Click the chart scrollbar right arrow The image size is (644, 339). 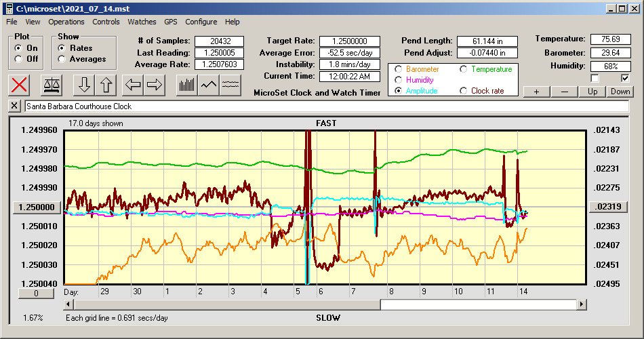pyautogui.click(x=581, y=304)
